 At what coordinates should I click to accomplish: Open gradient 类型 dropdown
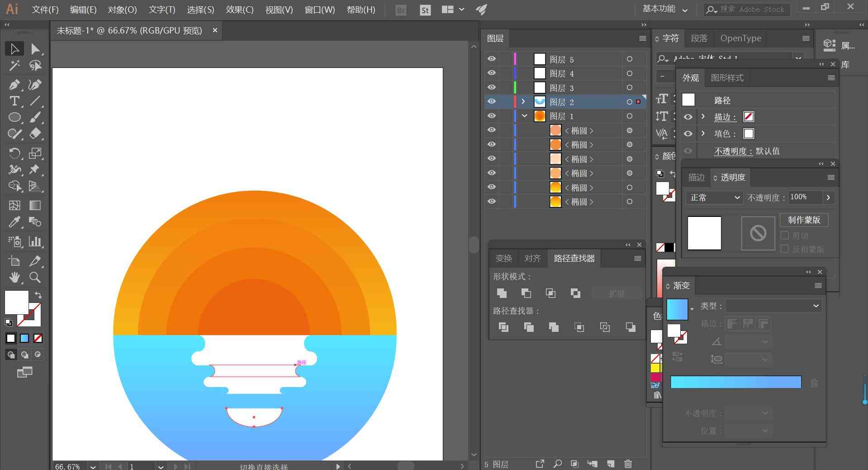[773, 306]
